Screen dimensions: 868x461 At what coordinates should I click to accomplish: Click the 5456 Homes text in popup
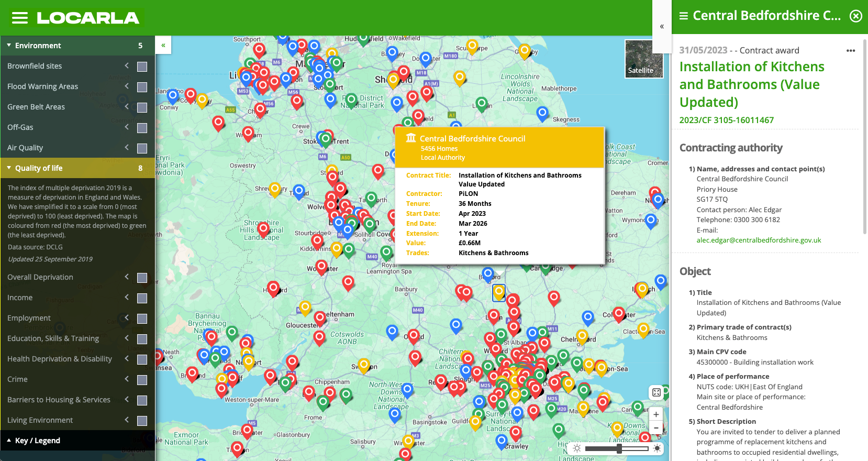[x=439, y=149]
